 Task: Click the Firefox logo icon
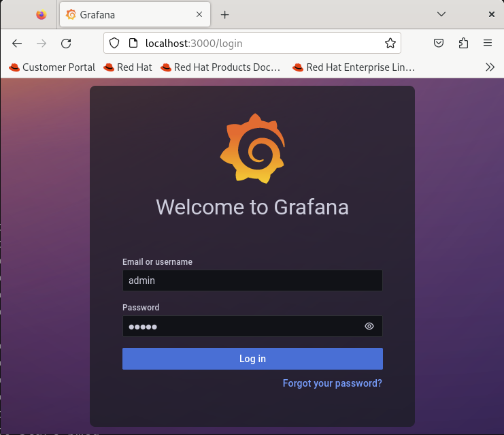click(x=41, y=14)
